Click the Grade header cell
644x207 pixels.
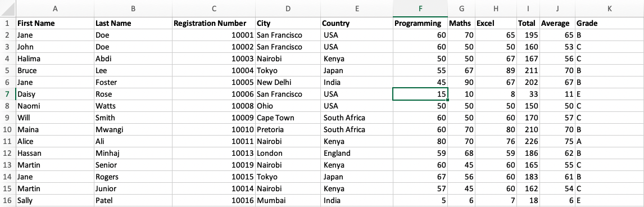(x=610, y=24)
